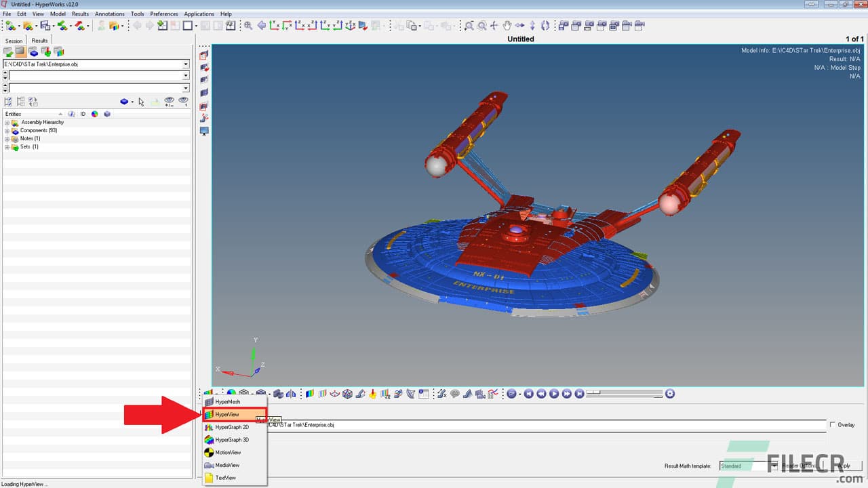
Task: Toggle entity visibility with the eye icon
Action: click(169, 102)
